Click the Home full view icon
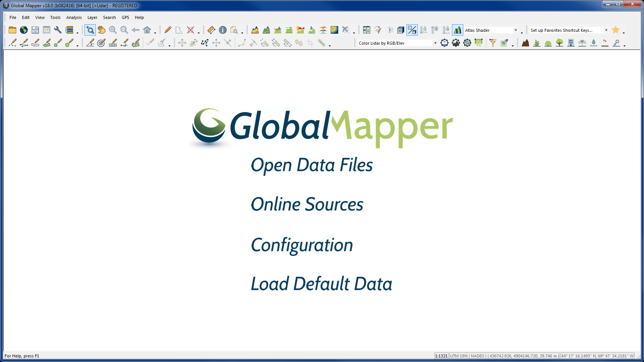The height and width of the screenshot is (362, 644). click(x=147, y=30)
